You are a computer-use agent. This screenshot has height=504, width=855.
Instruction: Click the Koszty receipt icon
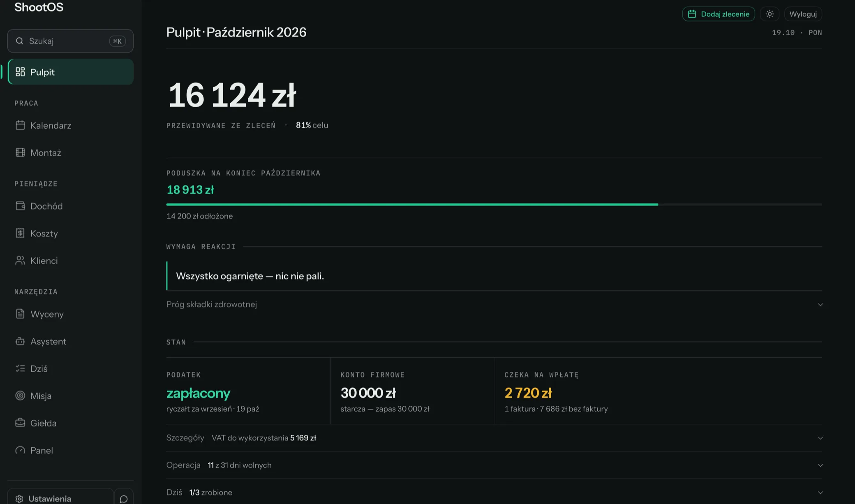pos(20,233)
